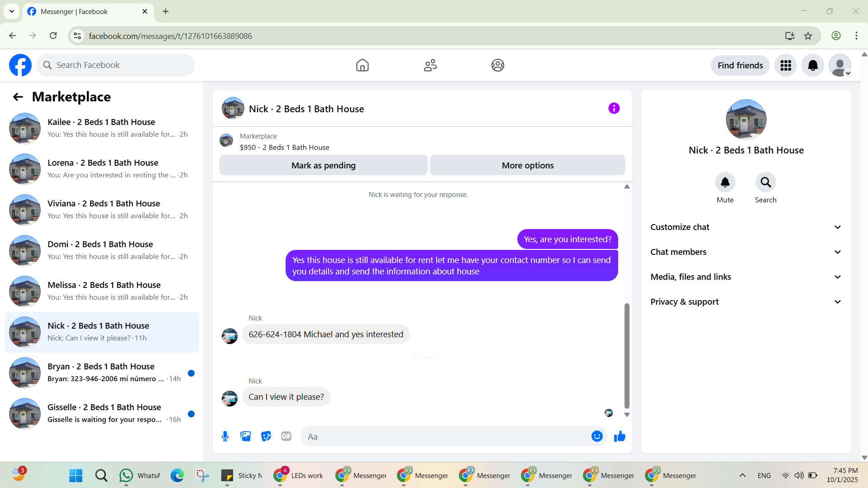Expand Chat members section
The image size is (868, 488).
746,252
